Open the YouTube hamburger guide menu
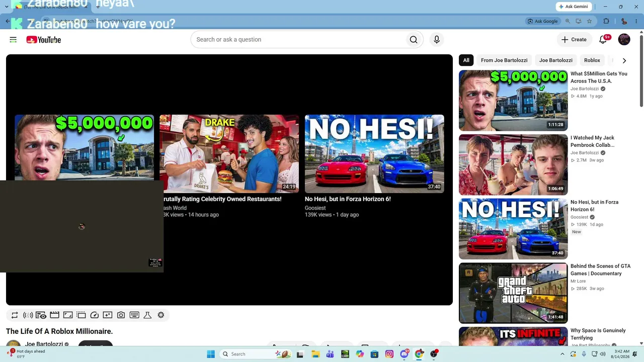Viewport: 644px width, 362px height. point(13,40)
